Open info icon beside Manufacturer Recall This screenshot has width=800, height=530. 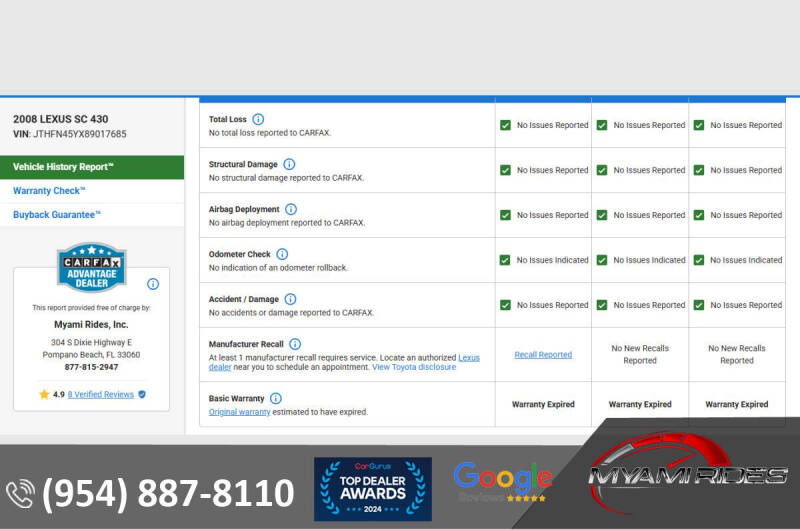tap(295, 344)
